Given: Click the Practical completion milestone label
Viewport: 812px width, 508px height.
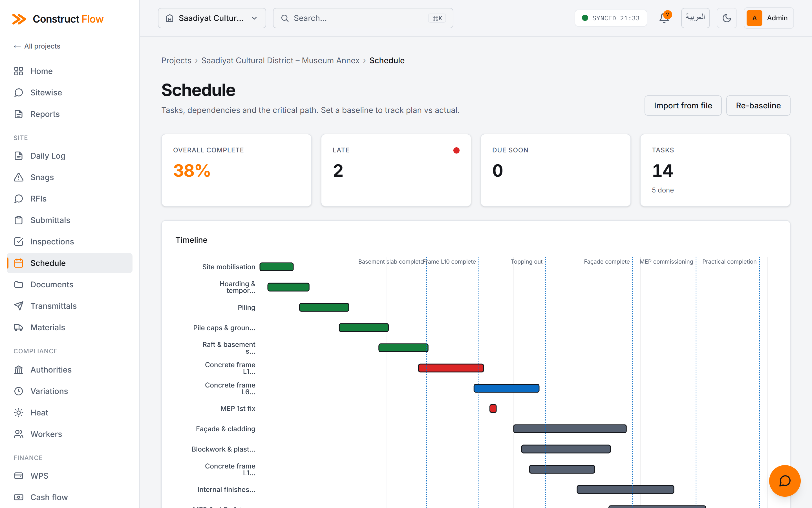Looking at the screenshot, I should [729, 262].
